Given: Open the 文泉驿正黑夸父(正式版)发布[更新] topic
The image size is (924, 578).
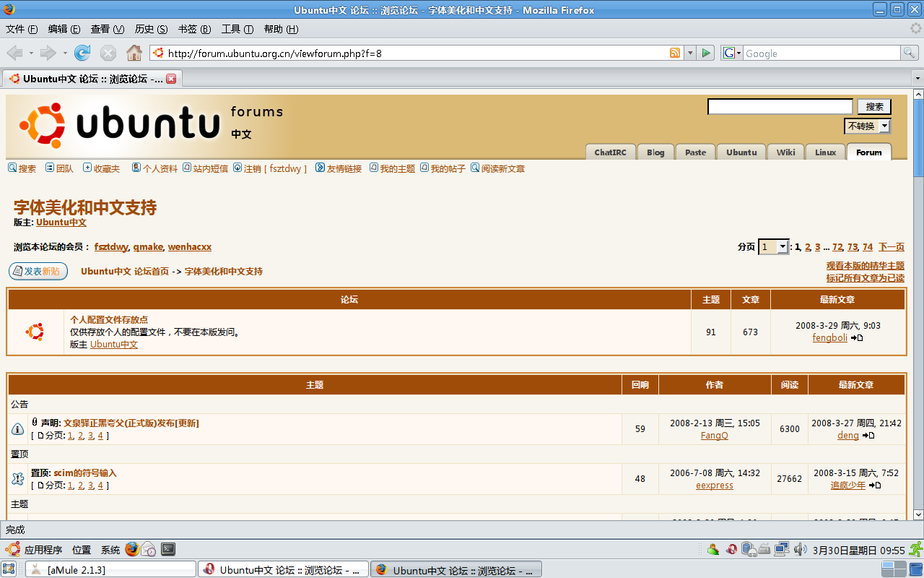Looking at the screenshot, I should coord(131,423).
